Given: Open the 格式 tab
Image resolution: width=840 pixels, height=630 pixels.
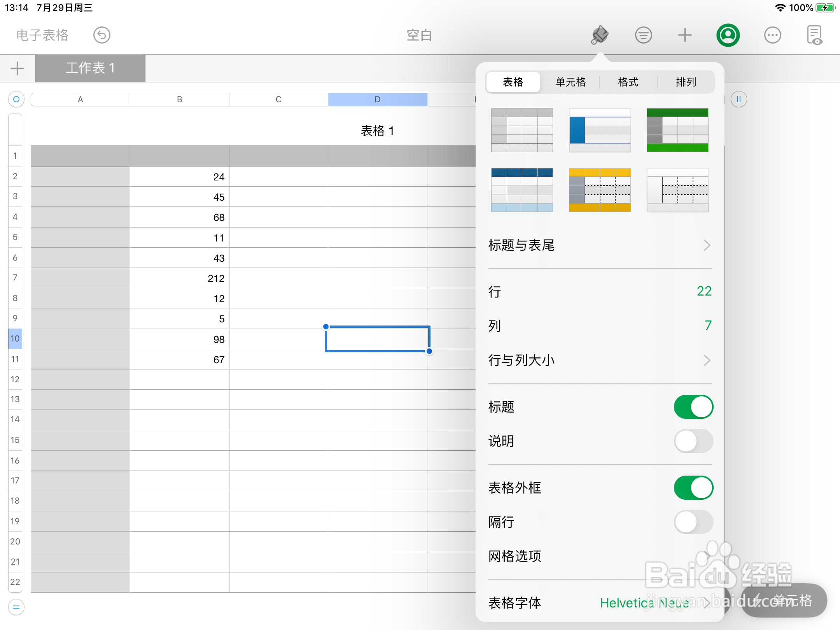Looking at the screenshot, I should pyautogui.click(x=627, y=82).
